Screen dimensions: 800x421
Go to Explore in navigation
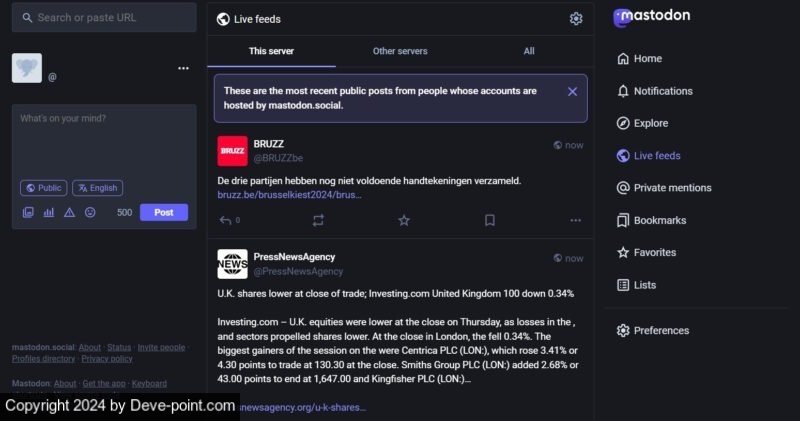pos(650,123)
